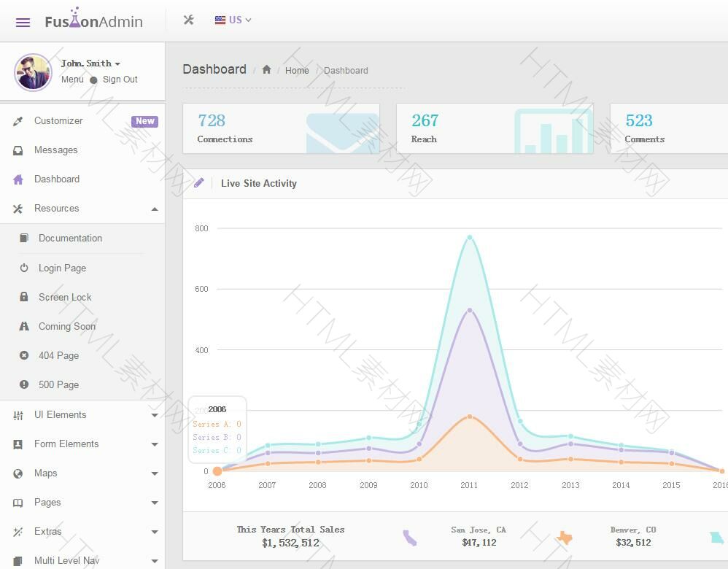Click the Screen Lock padlock icon
The image size is (728, 569).
(x=24, y=297)
